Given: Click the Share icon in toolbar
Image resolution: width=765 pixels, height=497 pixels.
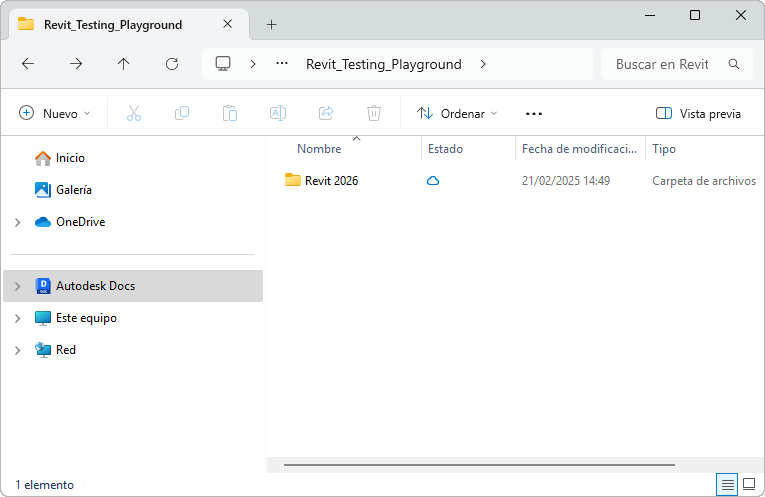Looking at the screenshot, I should tap(326, 114).
